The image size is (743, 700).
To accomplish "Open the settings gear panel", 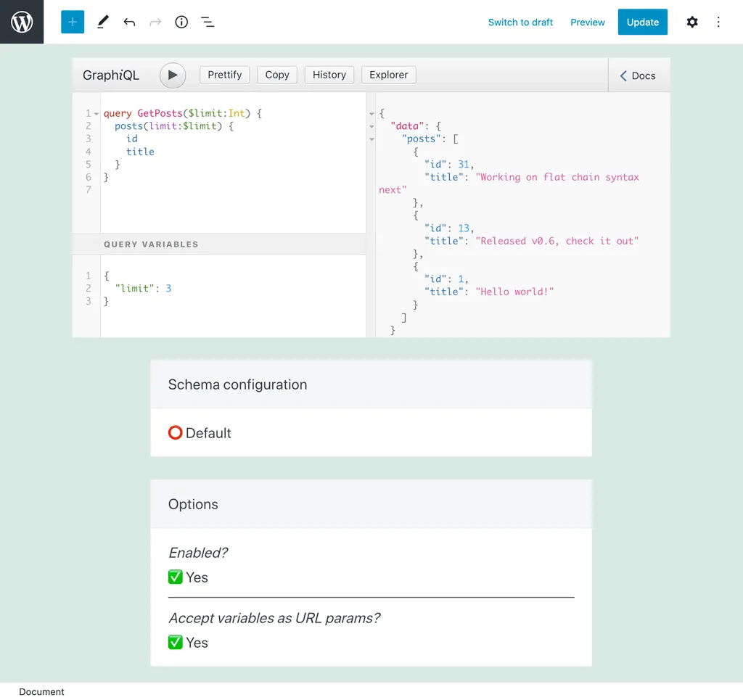I will point(691,22).
